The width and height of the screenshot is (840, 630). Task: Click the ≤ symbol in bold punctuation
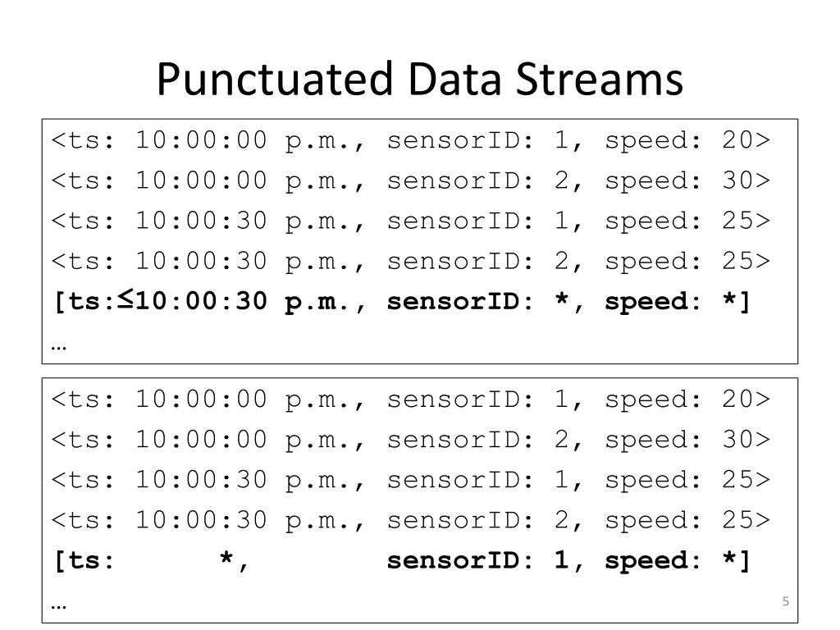click(x=125, y=299)
